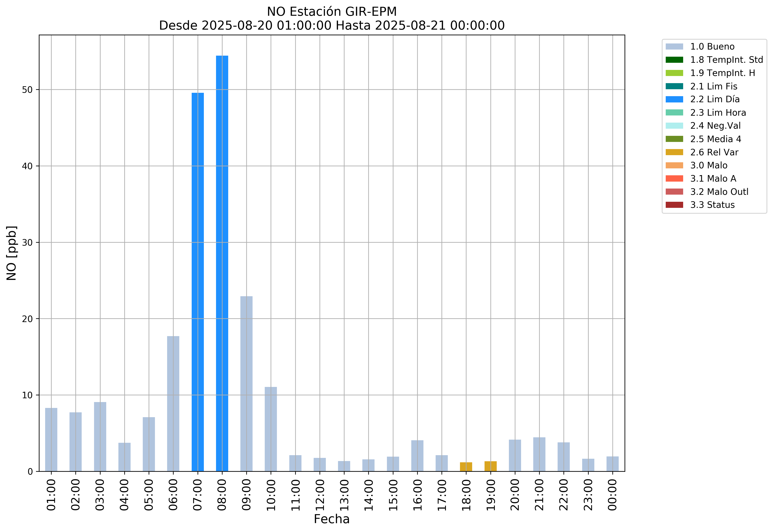This screenshot has height=532, width=773.
Task: Click the golden bar at 19:00
Action: click(490, 466)
